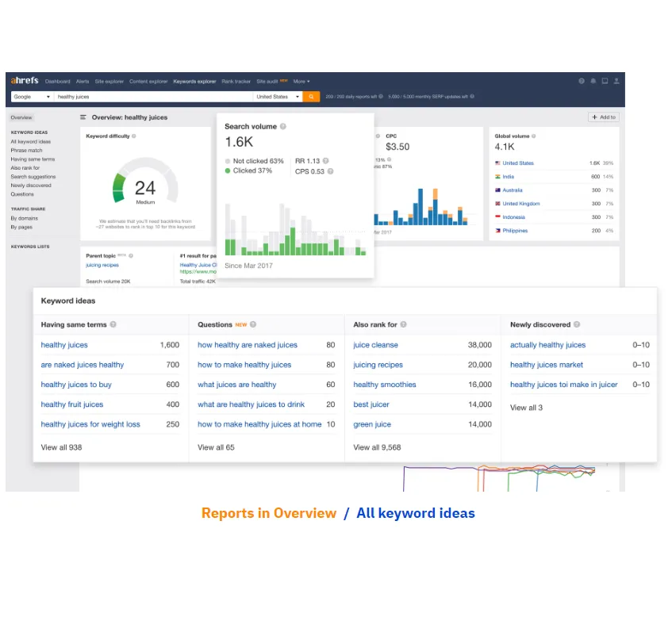
Task: Open Phrase match in sidebar
Action: pyautogui.click(x=26, y=151)
